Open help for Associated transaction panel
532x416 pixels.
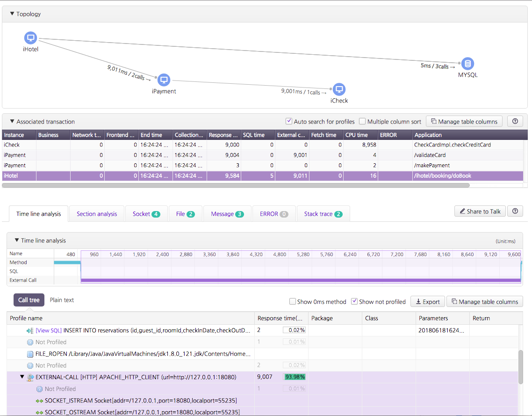point(515,121)
